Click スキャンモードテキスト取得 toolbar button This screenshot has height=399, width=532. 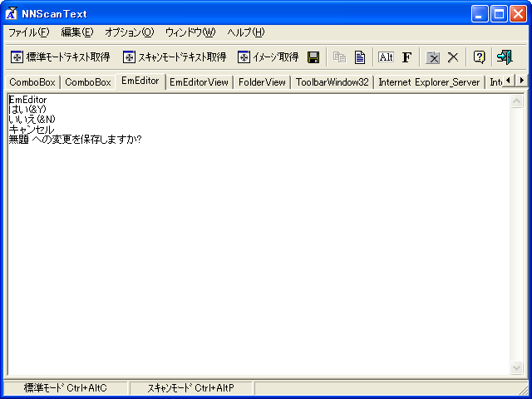point(175,57)
